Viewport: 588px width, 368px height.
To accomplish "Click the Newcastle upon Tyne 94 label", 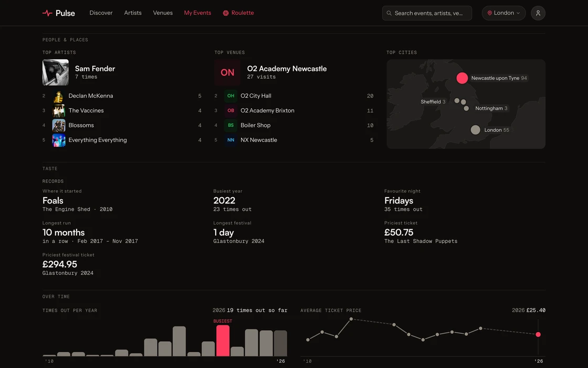I will pos(499,78).
